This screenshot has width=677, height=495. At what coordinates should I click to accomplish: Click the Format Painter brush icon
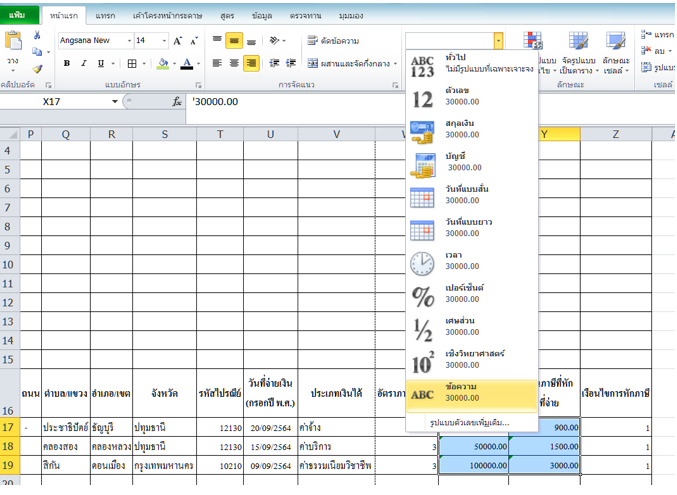(x=38, y=69)
